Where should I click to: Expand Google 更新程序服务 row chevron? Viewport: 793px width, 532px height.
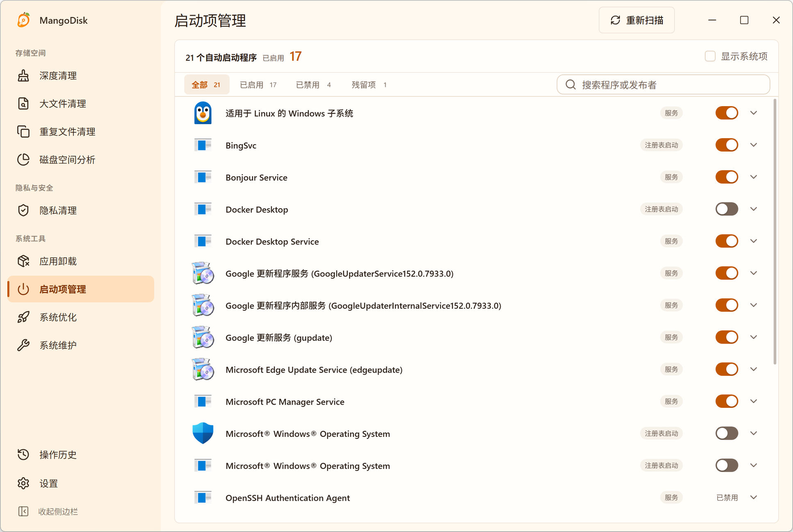tap(753, 273)
